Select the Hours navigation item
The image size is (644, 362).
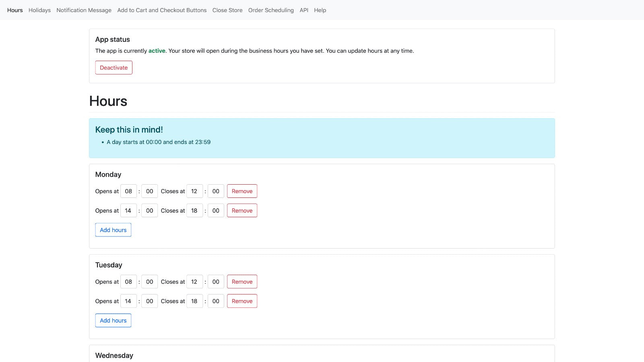click(15, 10)
